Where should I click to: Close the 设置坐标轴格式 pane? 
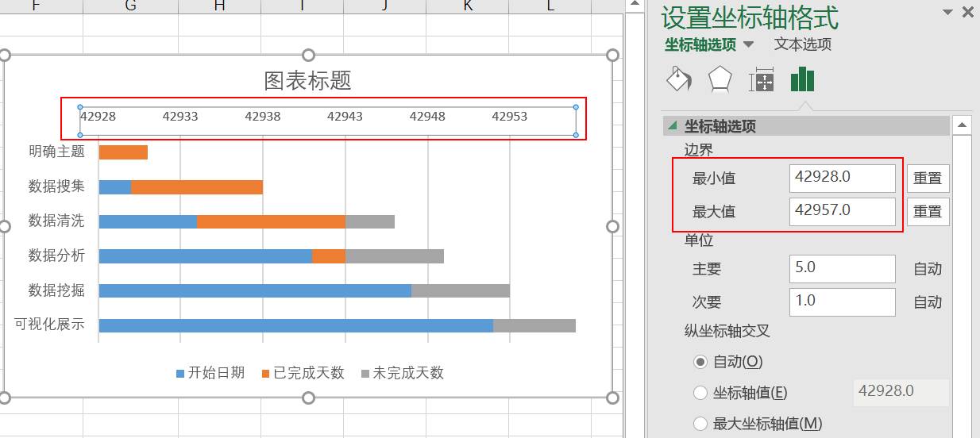pos(967,12)
